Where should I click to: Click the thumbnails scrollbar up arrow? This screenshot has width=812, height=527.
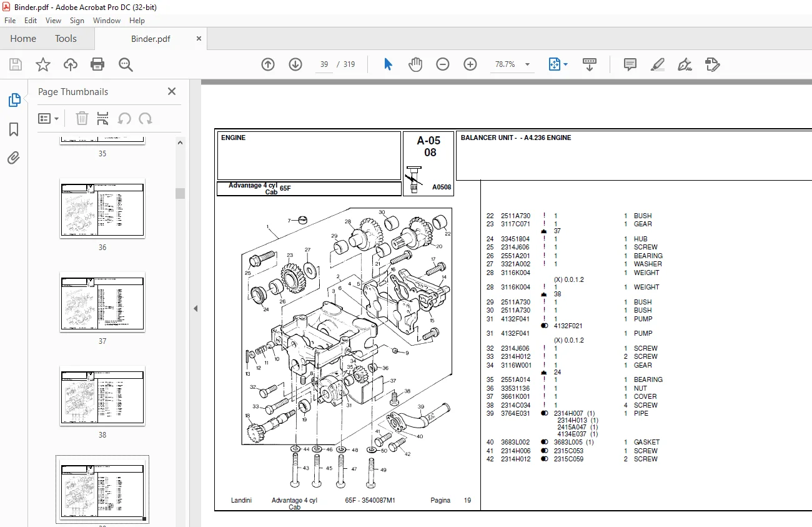pyautogui.click(x=180, y=143)
